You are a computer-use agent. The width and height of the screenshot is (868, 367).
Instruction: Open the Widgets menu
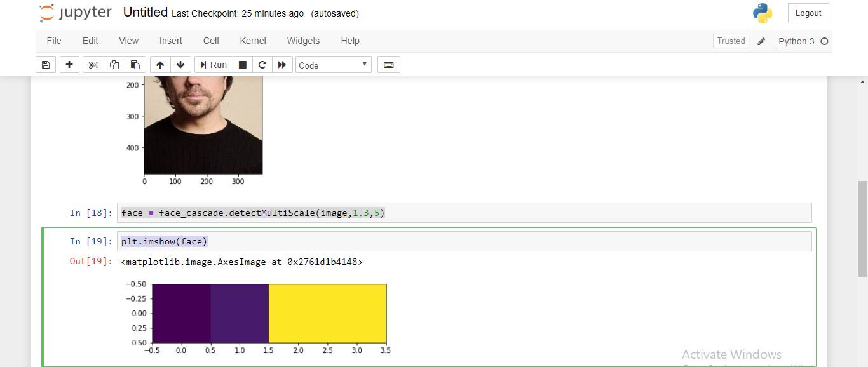[303, 41]
